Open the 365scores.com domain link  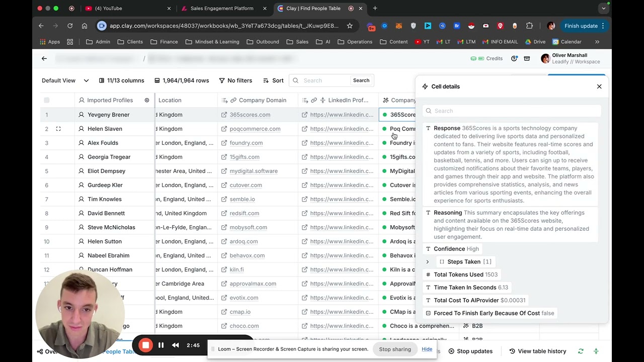[250, 115]
